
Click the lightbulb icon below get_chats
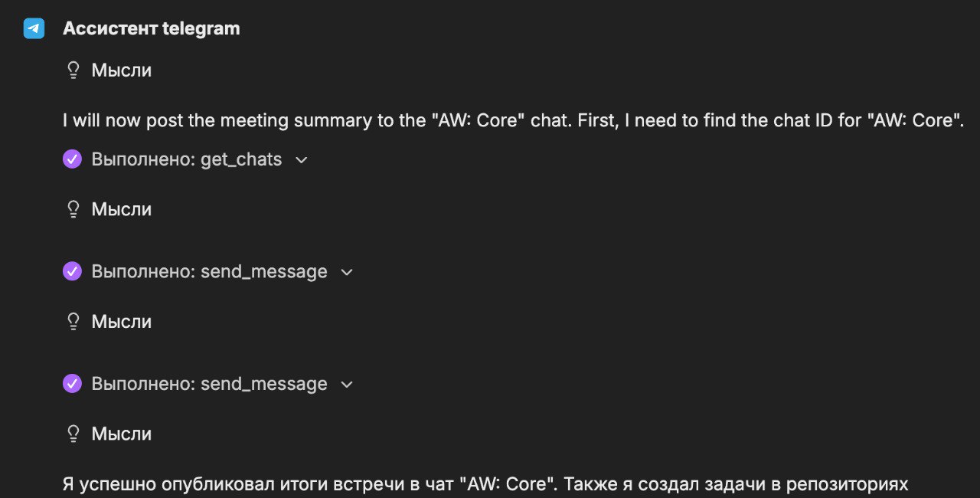pos(73,209)
